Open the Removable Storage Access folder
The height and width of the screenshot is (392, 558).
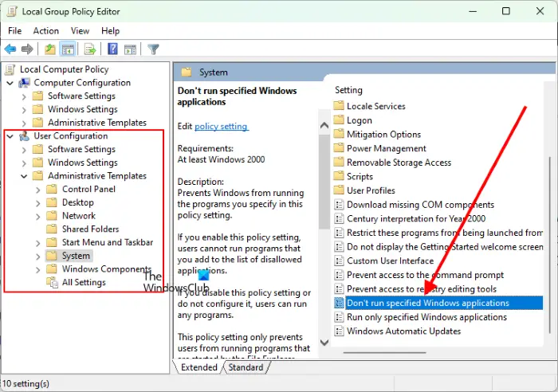click(x=399, y=163)
